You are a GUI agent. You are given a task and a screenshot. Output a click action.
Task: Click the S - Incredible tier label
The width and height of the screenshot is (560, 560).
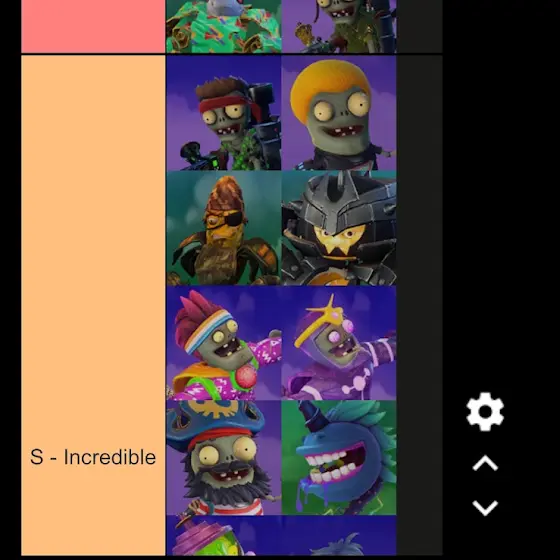(x=93, y=457)
